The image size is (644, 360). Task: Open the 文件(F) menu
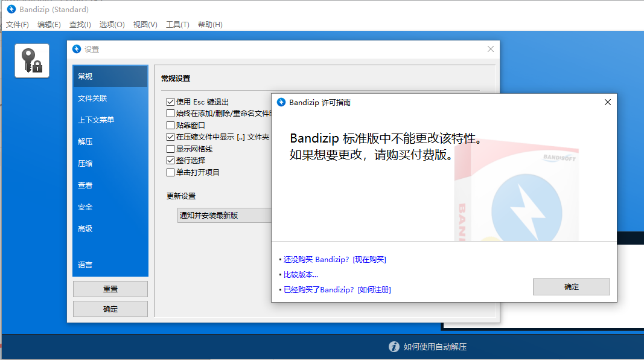coord(16,25)
